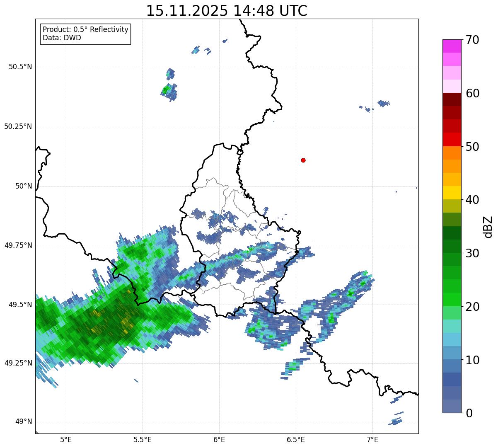The width and height of the screenshot is (498, 448).
Task: Click the latitude label "49.25°N"
Action: pos(18,363)
